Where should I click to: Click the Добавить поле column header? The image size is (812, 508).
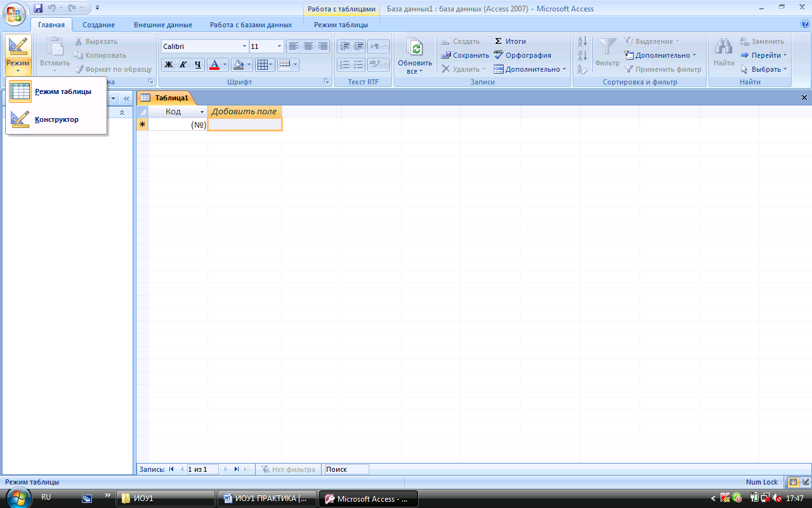click(x=244, y=112)
